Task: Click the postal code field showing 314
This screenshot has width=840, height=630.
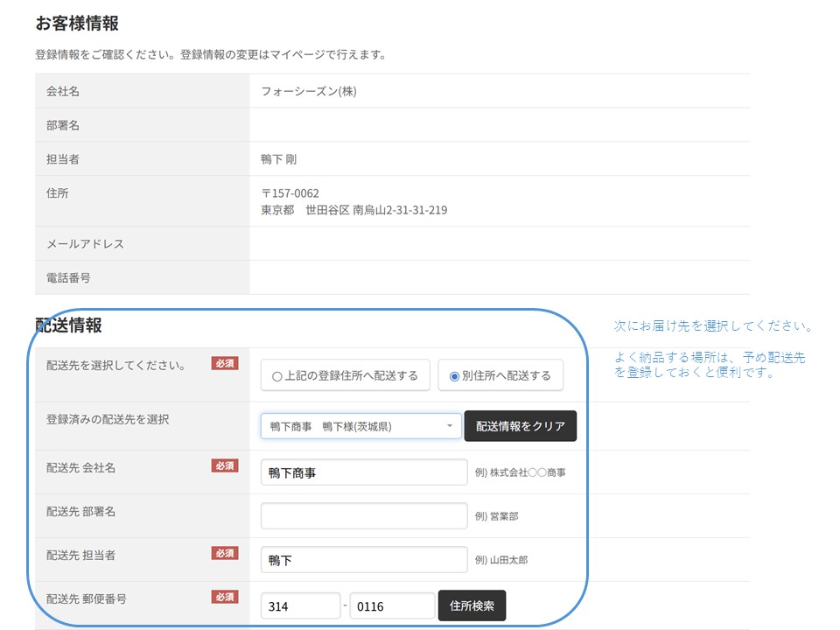Action: click(x=300, y=605)
